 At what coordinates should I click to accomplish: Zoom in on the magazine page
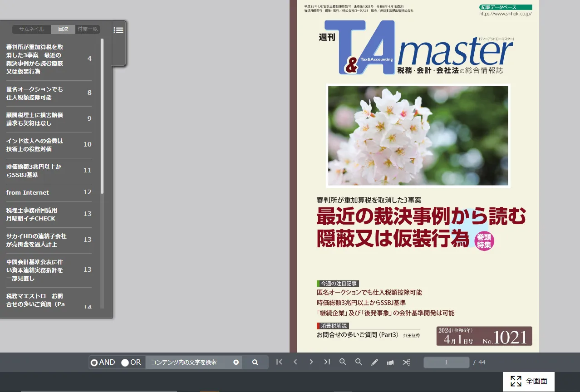pyautogui.click(x=343, y=362)
